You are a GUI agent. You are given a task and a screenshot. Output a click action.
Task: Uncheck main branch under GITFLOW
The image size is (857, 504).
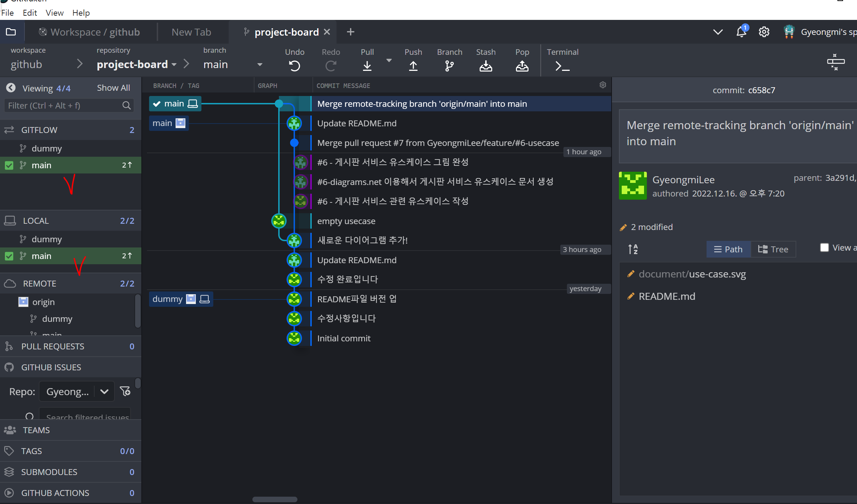[9, 165]
